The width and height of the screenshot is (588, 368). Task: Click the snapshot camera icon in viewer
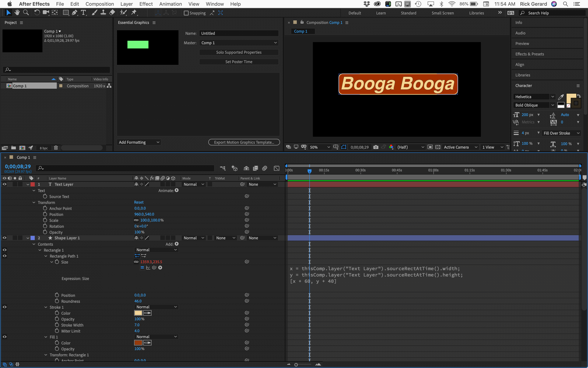pos(376,147)
